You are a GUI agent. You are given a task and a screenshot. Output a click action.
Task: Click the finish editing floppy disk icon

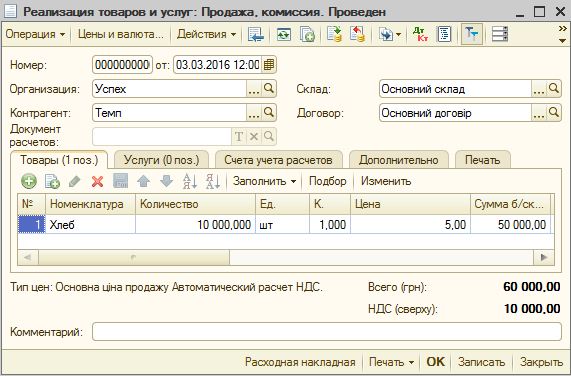(121, 181)
